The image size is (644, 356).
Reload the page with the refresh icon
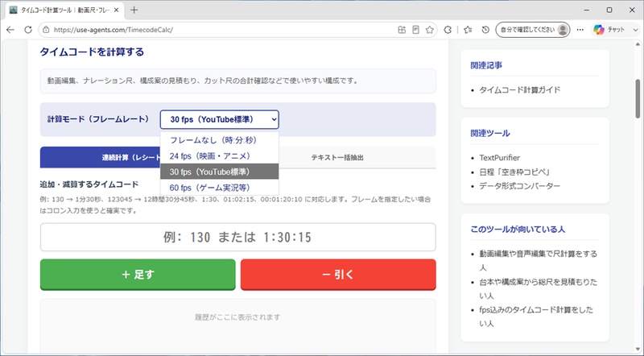point(28,30)
